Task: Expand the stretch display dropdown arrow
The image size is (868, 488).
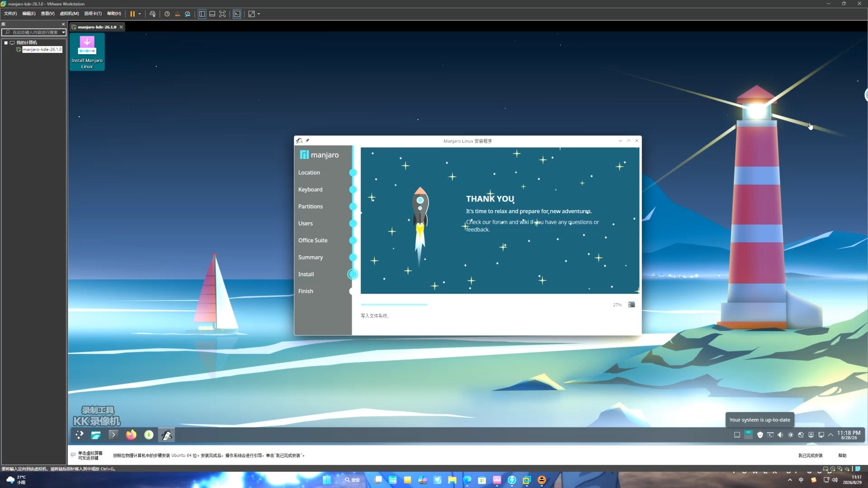Action: [x=259, y=14]
